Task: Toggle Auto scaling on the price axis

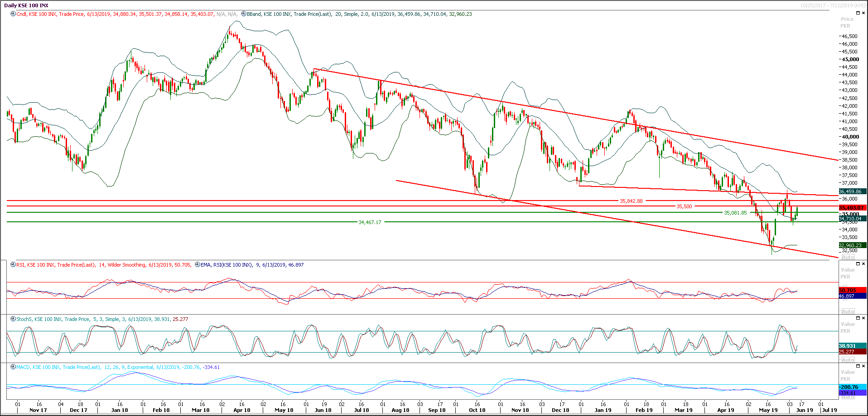Action: (848, 257)
